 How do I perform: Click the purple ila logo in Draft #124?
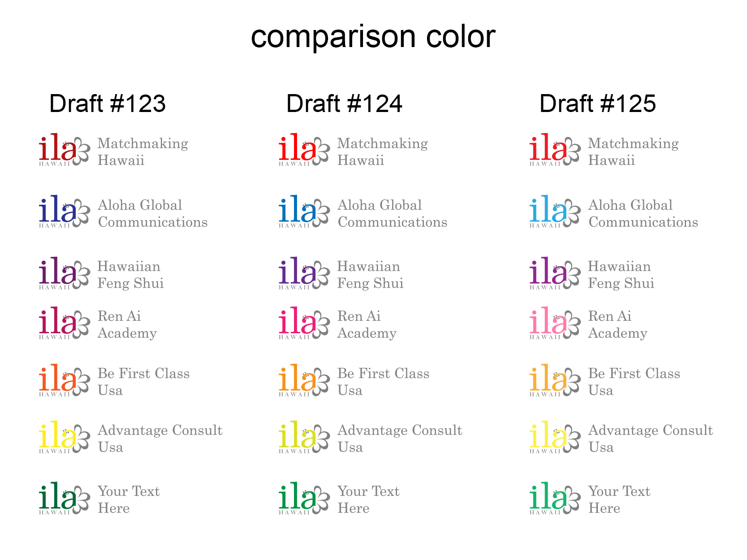point(298,272)
